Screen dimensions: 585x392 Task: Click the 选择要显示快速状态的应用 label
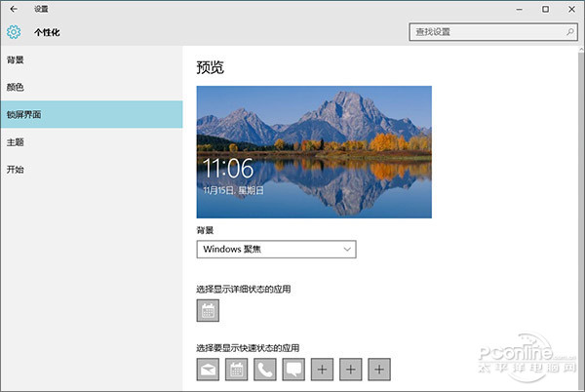pyautogui.click(x=248, y=348)
